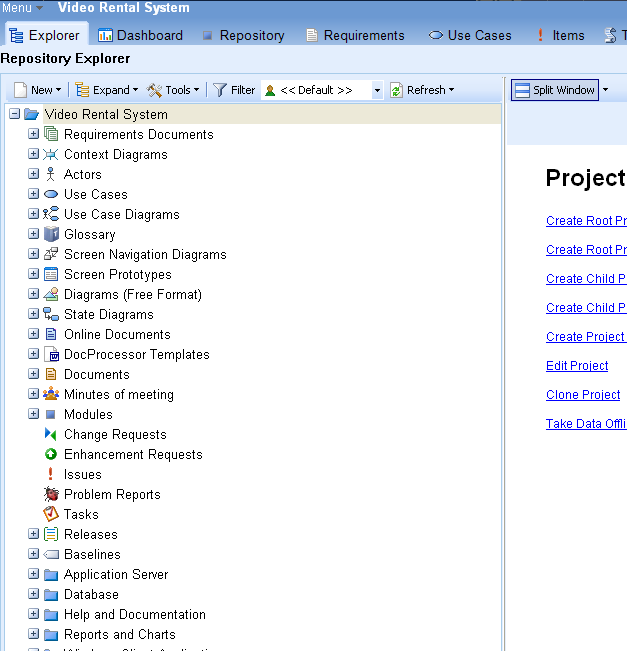Open the Split Window dropdown arrow
This screenshot has height=651, width=627.
click(605, 90)
